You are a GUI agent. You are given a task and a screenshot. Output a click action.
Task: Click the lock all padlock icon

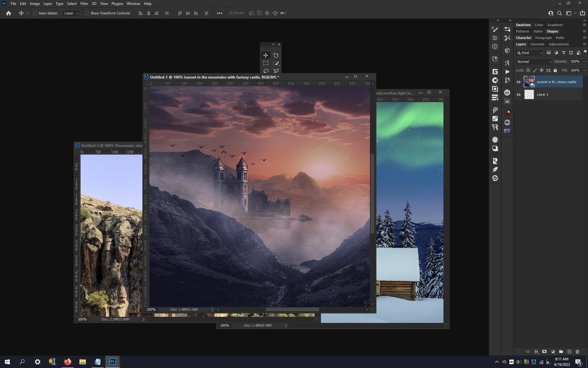coord(555,70)
